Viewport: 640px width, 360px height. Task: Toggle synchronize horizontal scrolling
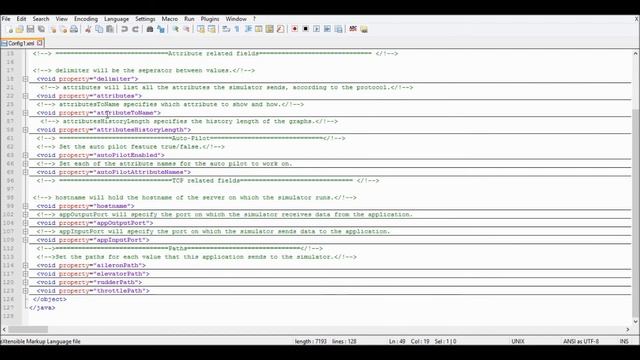pos(211,29)
